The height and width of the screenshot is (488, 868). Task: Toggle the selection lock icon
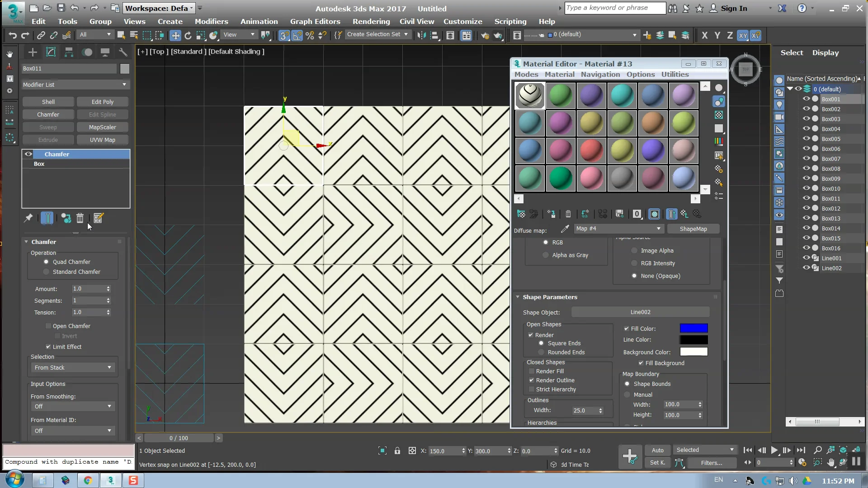click(397, 450)
